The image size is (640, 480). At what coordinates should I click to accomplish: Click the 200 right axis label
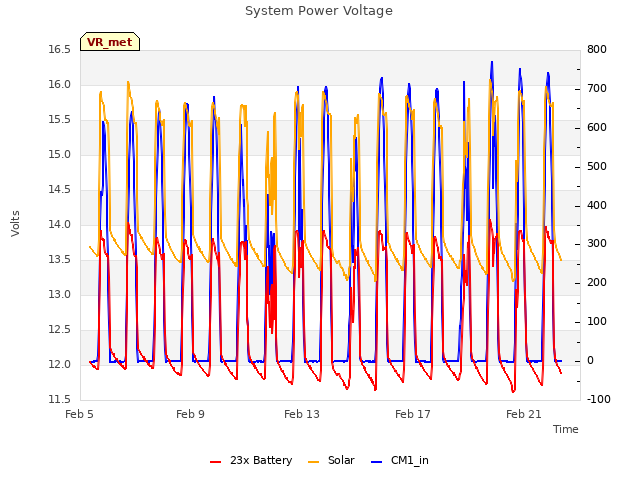(597, 282)
